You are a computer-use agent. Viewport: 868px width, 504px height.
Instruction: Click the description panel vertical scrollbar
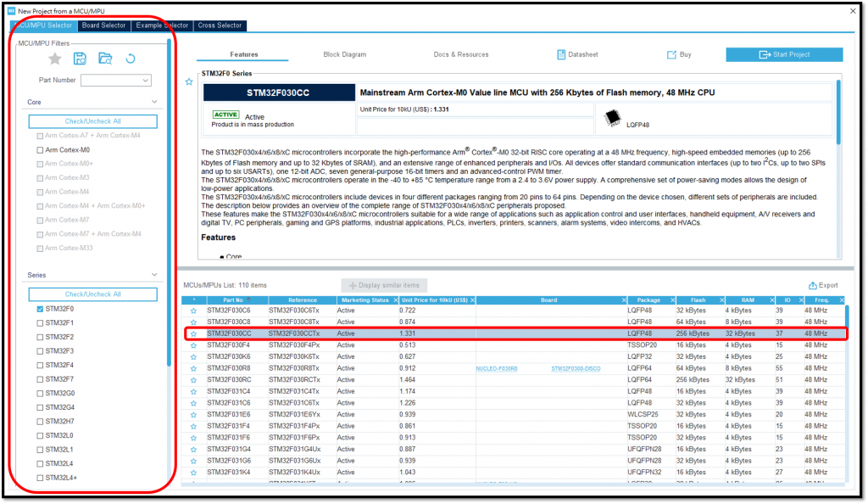point(838,113)
